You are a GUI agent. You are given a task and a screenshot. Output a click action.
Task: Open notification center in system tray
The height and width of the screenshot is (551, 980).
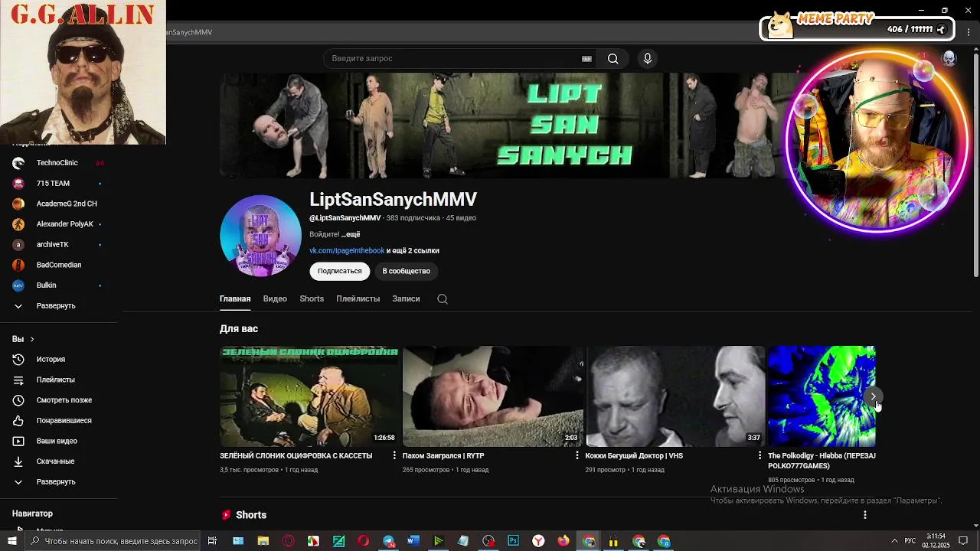coord(963,541)
